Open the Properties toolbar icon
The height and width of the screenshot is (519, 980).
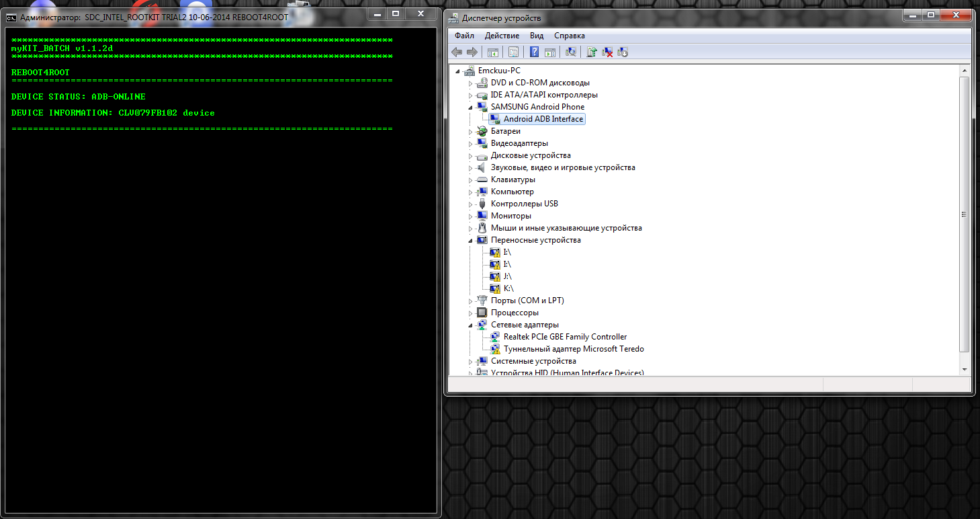[x=514, y=52]
